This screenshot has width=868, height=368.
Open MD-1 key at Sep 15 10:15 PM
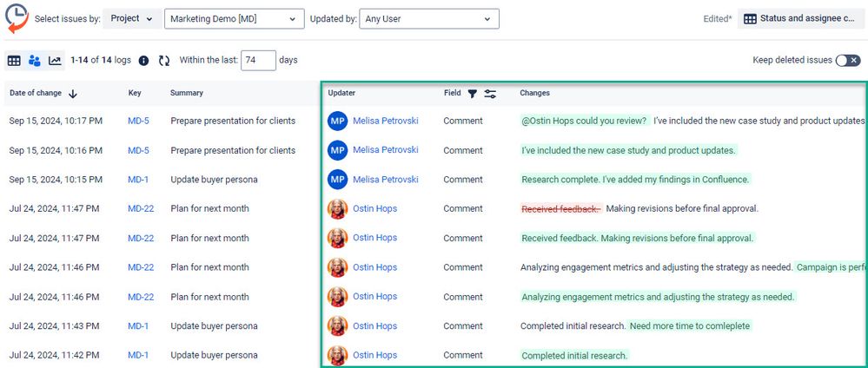[x=138, y=180]
